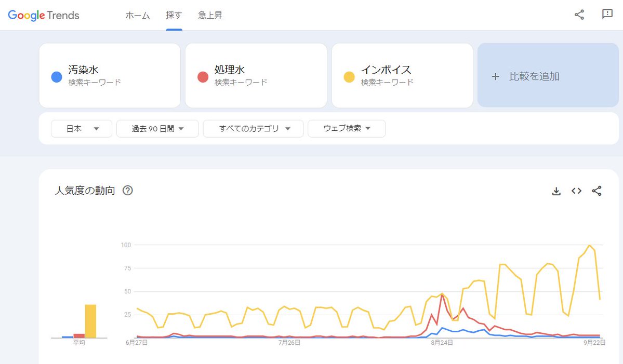
Task: Click the 比較を追加 button
Action: (548, 75)
